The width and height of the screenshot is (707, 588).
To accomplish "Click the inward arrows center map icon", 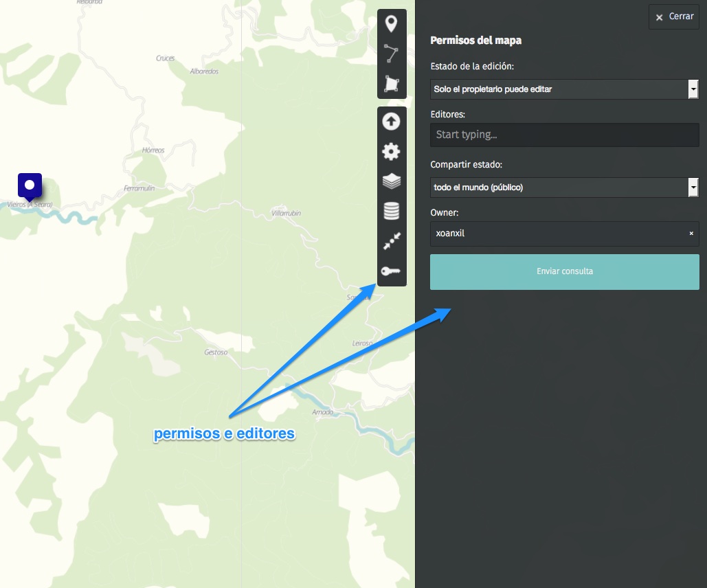I will (391, 241).
